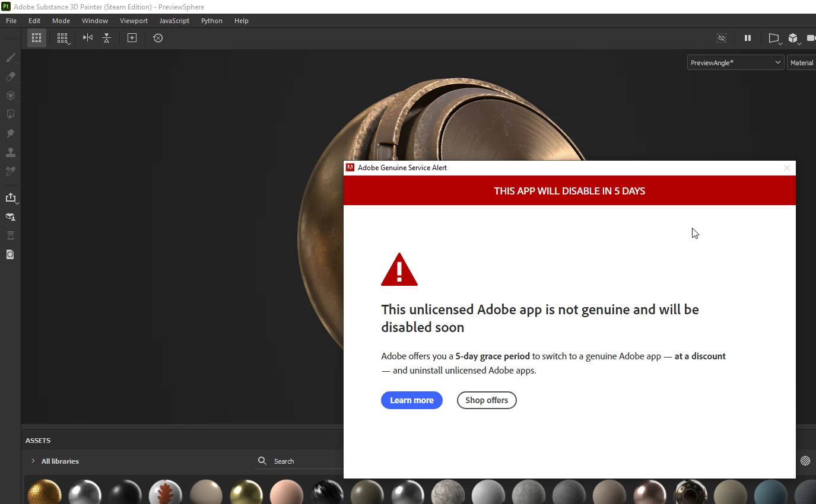Expand the All libraries tree
Screen dimensions: 816x504
pyautogui.click(x=33, y=461)
